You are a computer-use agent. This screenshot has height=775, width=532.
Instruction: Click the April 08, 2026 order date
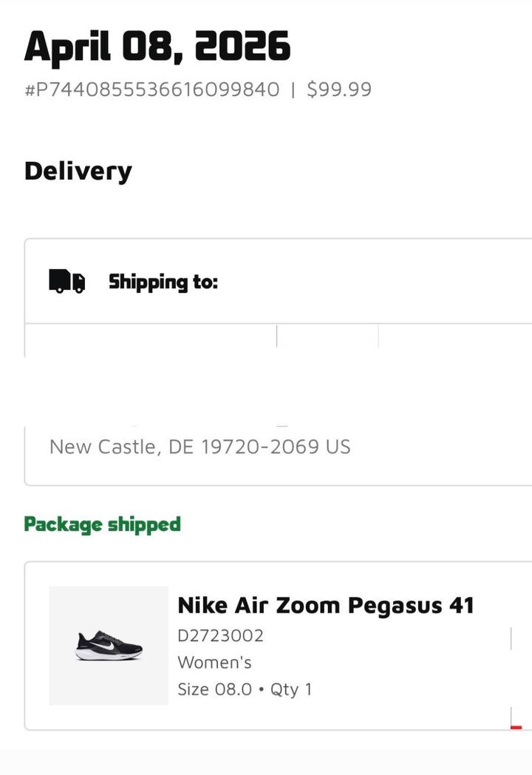157,47
